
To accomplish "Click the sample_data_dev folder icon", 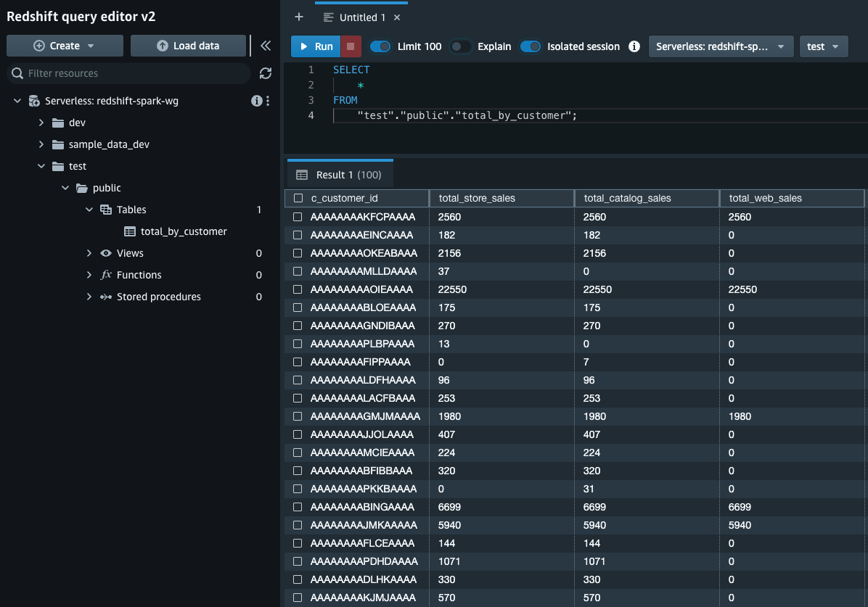I will coord(58,144).
